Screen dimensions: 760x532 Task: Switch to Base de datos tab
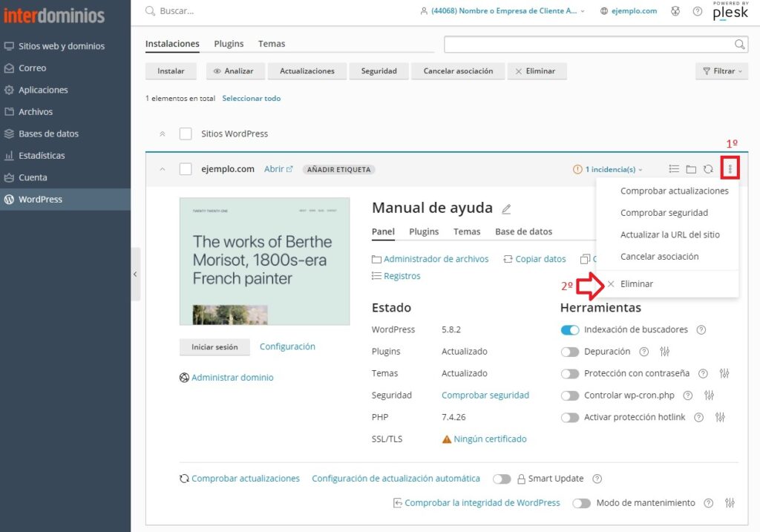pos(523,231)
